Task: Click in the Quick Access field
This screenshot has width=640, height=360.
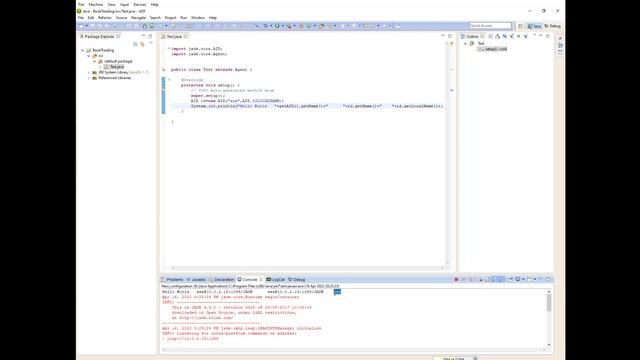Action: [x=490, y=26]
